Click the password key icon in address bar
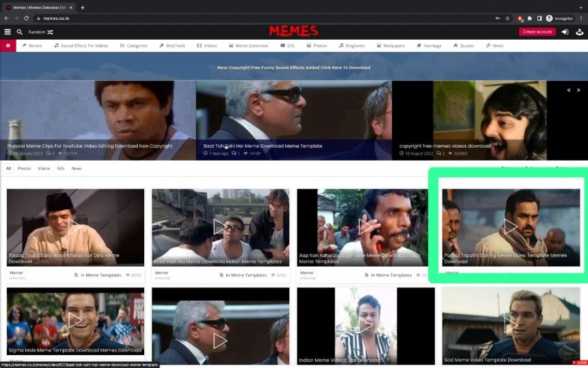The width and height of the screenshot is (588, 368). click(x=498, y=18)
